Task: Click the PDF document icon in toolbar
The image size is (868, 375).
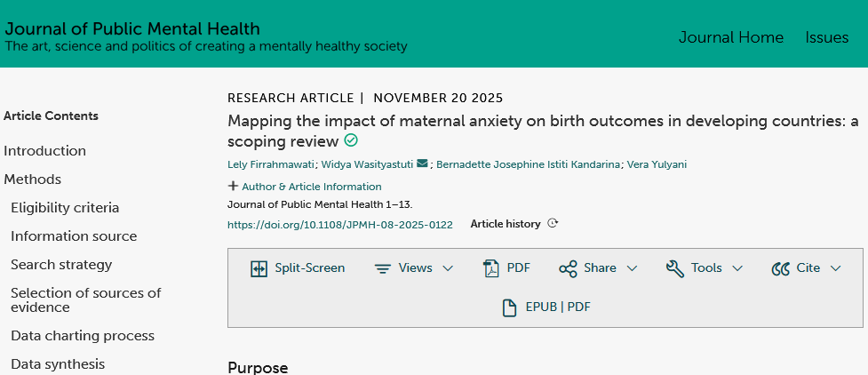Action: (x=492, y=268)
